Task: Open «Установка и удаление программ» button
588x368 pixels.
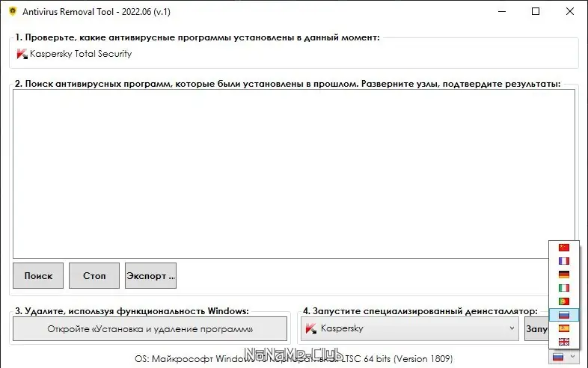Action: coord(150,329)
